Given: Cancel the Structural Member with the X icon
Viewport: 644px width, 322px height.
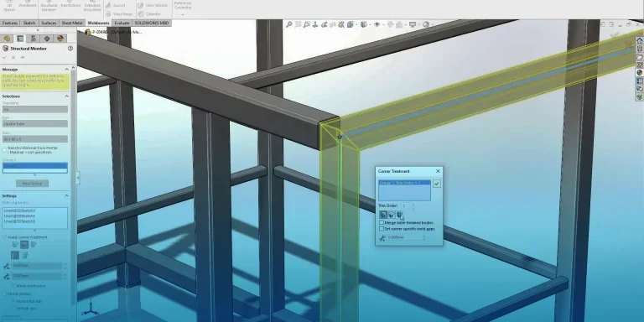Looking at the screenshot, I should (x=13, y=58).
